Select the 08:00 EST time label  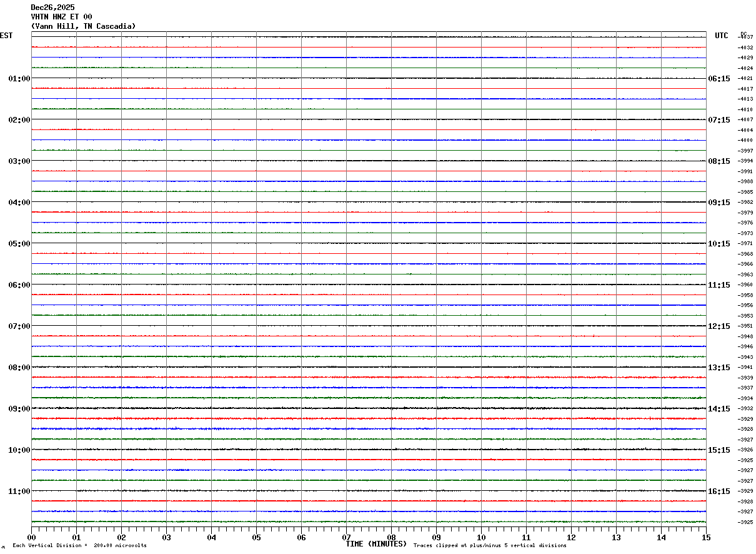pos(19,368)
